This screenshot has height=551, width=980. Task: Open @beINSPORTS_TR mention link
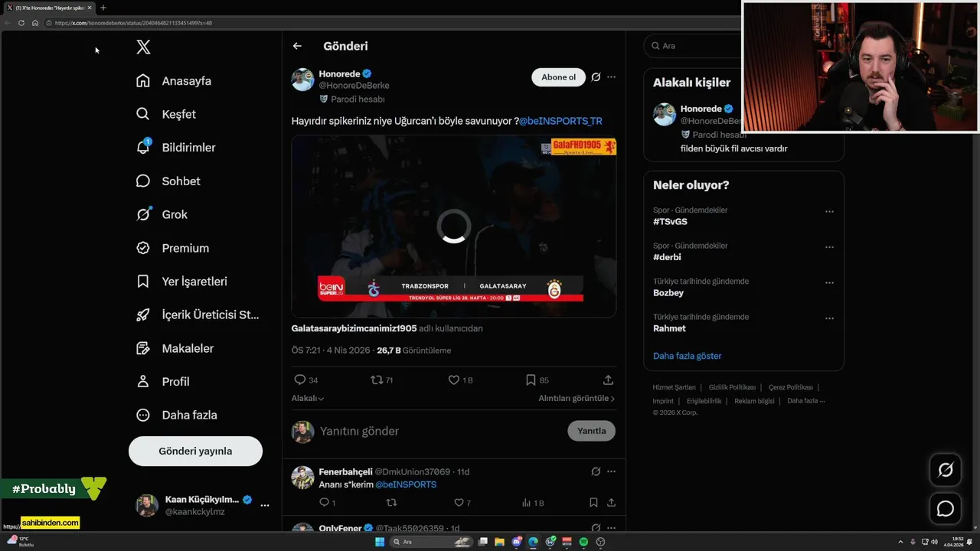(x=560, y=121)
